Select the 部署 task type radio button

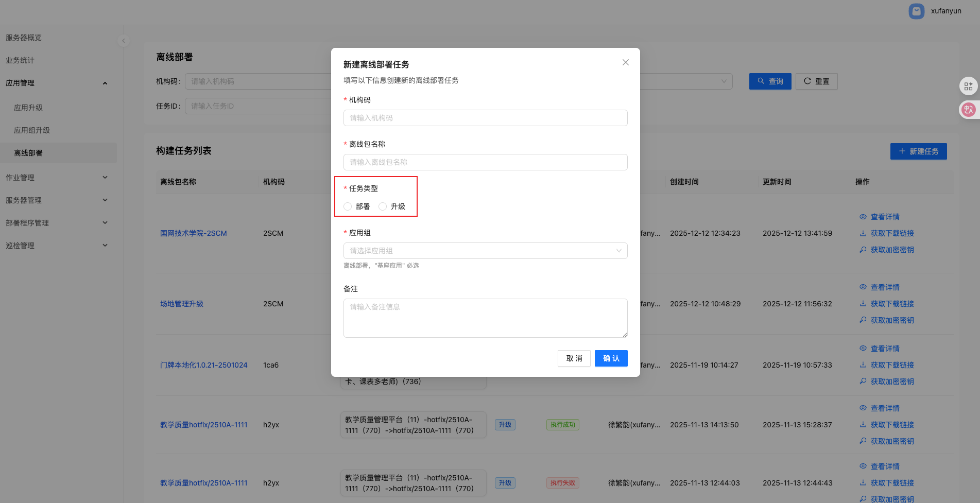[348, 206]
